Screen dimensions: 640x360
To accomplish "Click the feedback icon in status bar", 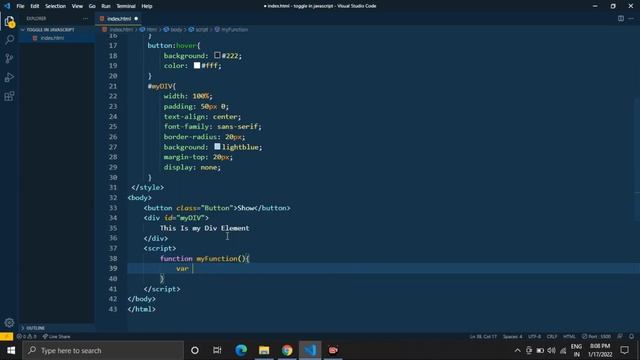I will [620, 336].
